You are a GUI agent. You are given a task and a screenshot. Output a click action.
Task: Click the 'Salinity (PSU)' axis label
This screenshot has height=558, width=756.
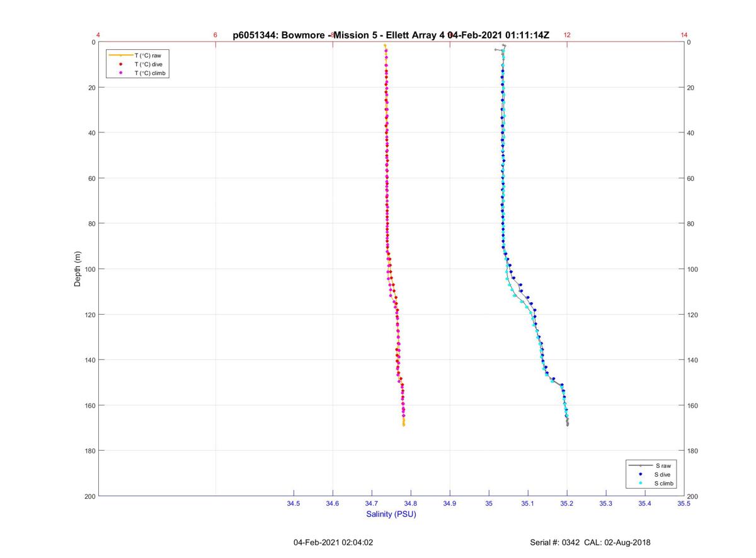pyautogui.click(x=391, y=514)
